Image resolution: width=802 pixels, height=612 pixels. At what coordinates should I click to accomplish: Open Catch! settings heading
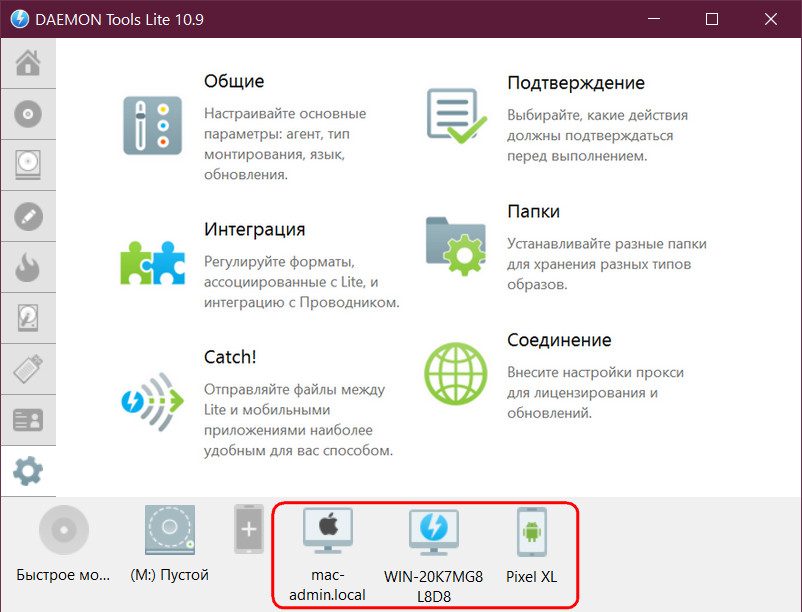[230, 357]
